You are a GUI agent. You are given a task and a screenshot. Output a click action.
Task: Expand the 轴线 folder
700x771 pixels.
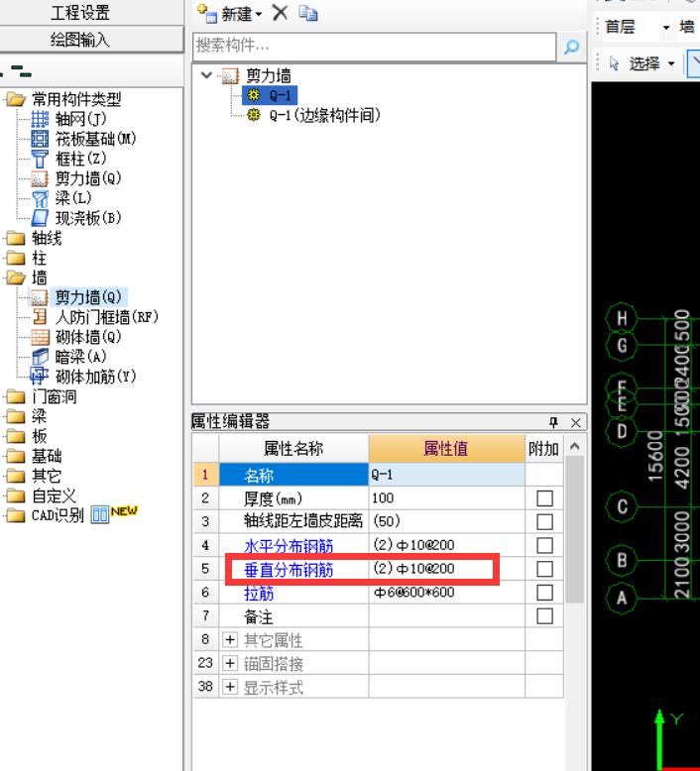point(16,238)
